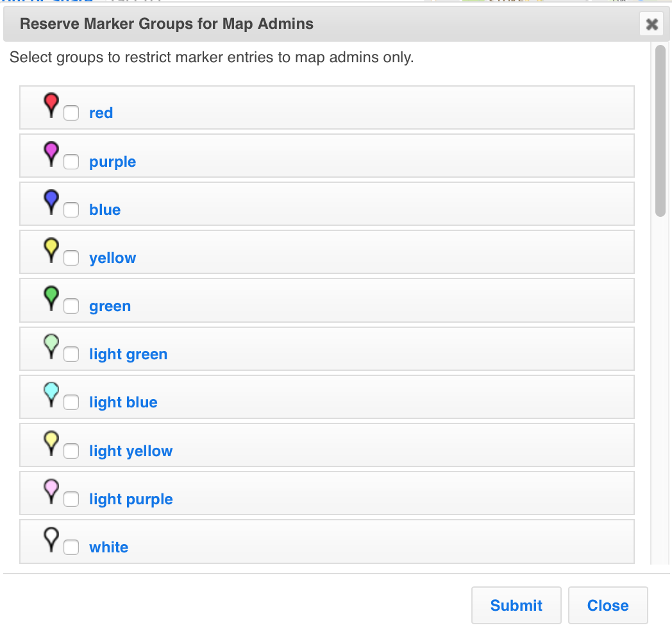
Task: Enable the blue group checkbox
Action: point(71,210)
